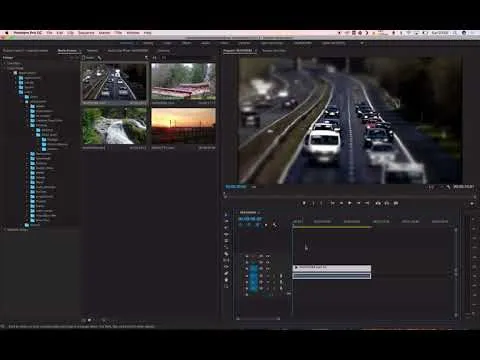Add a marker from the Program monitor controls
The width and height of the screenshot is (480, 360).
[x=304, y=203]
